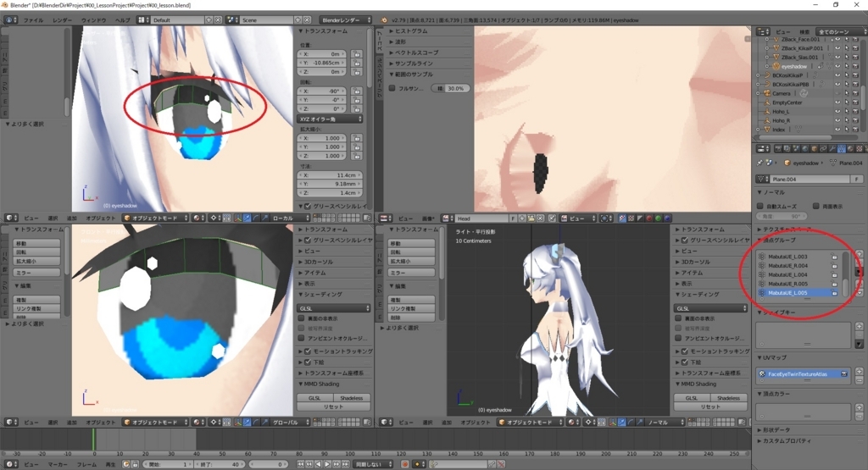This screenshot has width=868, height=470.
Task: Click リセット button in bottom-right MMD Shading
Action: coord(710,406)
